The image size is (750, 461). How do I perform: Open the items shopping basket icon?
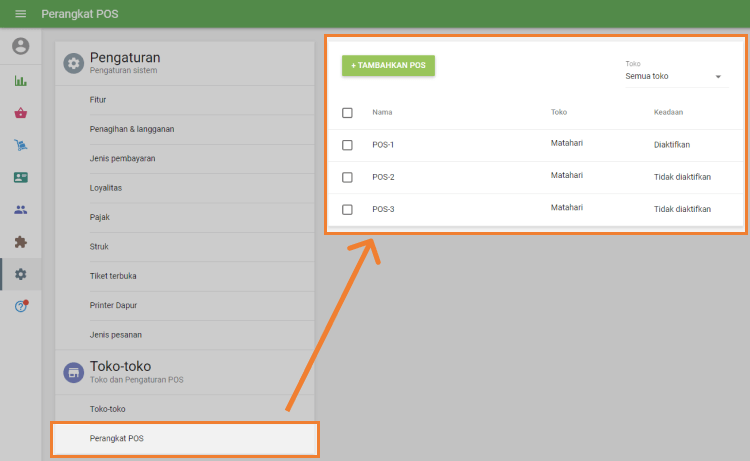[x=21, y=113]
